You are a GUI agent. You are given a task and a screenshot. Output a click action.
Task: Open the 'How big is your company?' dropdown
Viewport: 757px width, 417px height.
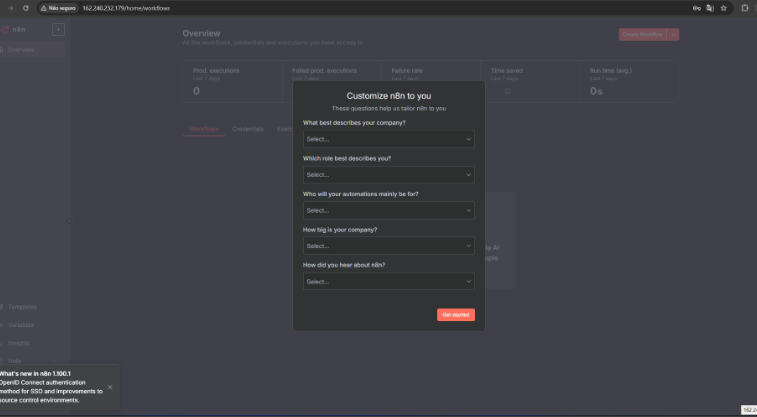click(389, 246)
